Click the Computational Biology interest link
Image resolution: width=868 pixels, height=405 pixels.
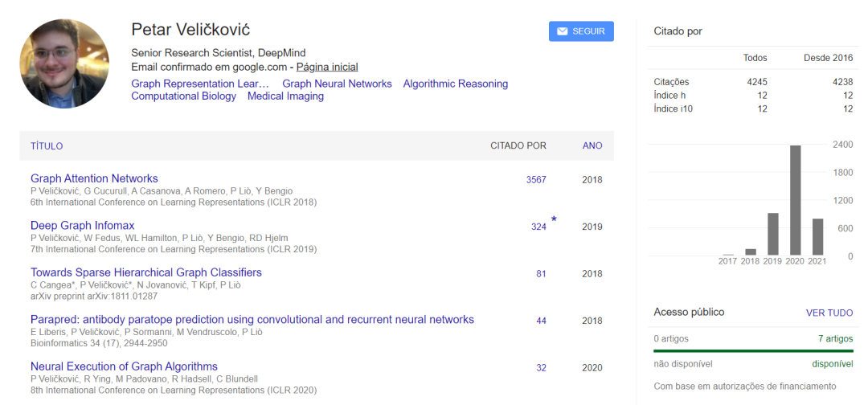[183, 96]
